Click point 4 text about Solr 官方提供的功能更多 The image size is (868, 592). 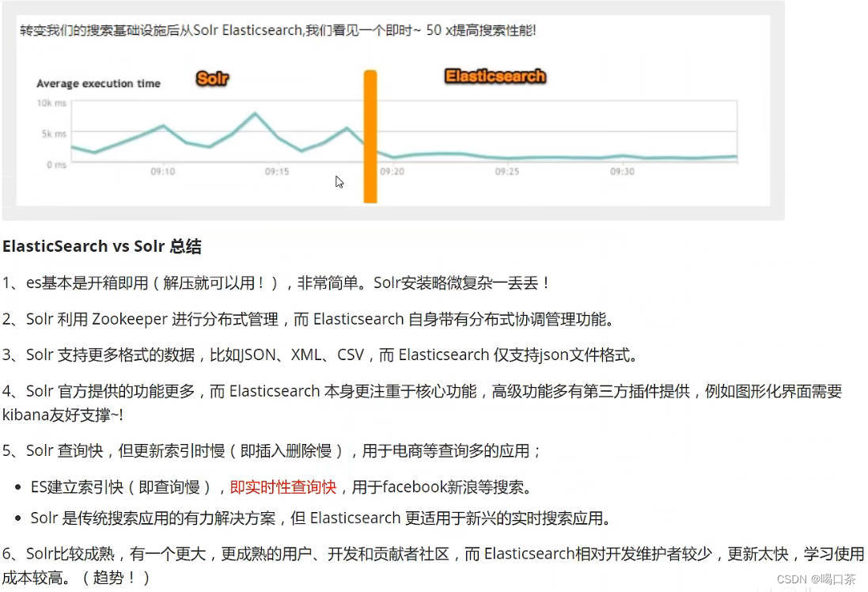point(423,391)
